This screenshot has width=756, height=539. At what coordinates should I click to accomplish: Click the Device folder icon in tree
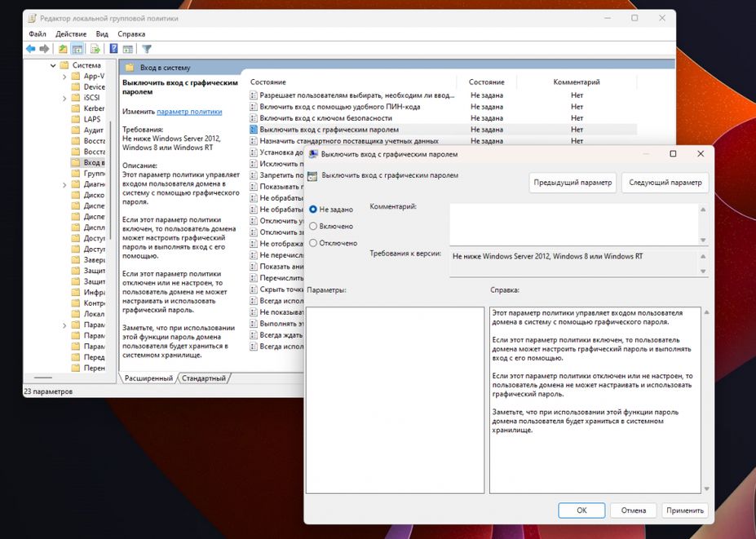click(76, 86)
